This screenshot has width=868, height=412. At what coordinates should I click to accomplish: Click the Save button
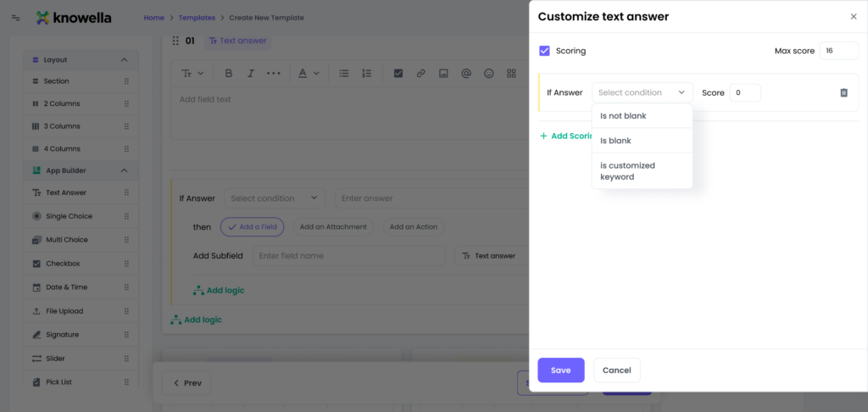pyautogui.click(x=560, y=370)
